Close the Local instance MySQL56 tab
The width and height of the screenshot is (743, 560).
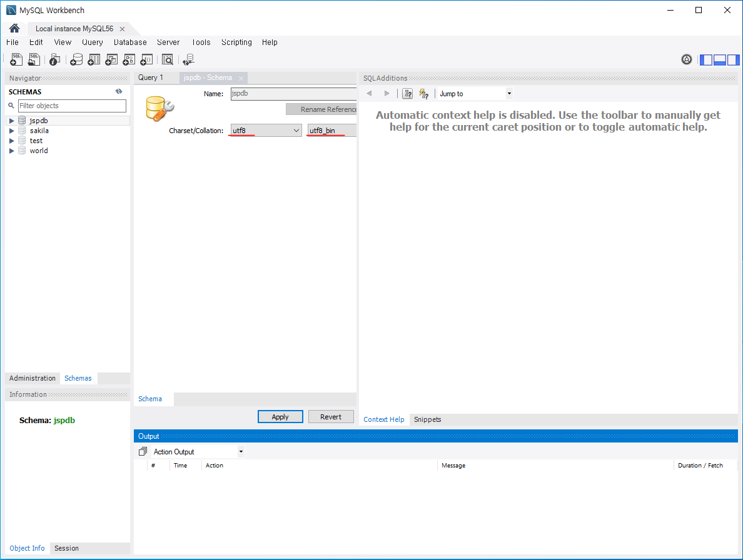pyautogui.click(x=122, y=29)
